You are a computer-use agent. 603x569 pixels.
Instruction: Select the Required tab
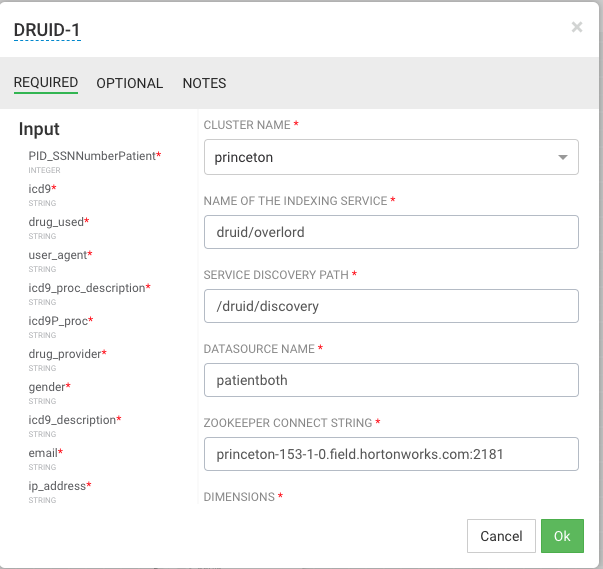pos(46,83)
